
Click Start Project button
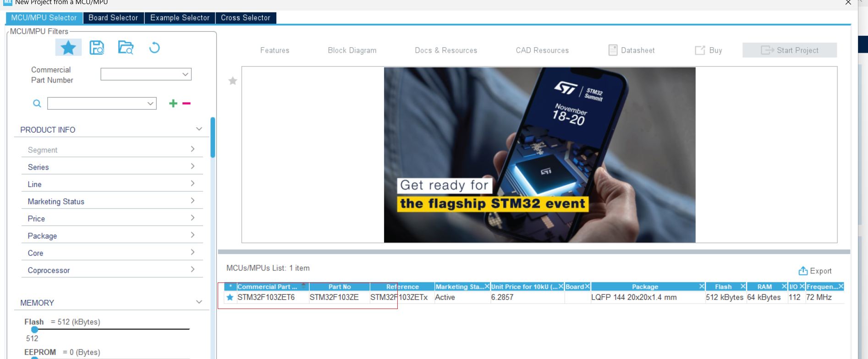point(790,50)
